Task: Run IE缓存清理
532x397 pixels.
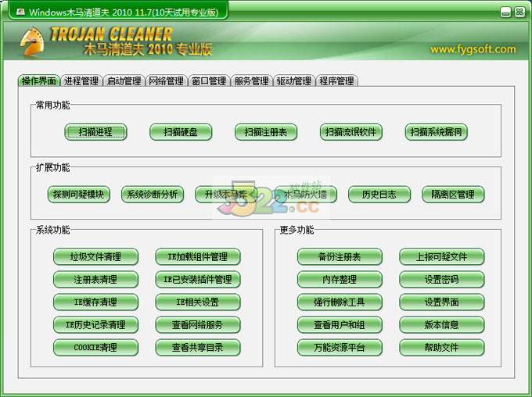Action: 95,302
